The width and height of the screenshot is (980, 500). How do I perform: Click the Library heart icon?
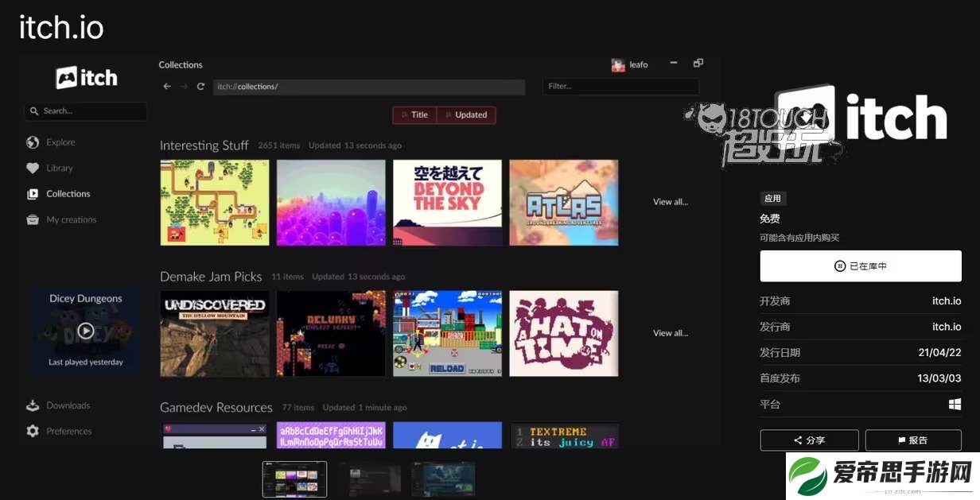33,169
